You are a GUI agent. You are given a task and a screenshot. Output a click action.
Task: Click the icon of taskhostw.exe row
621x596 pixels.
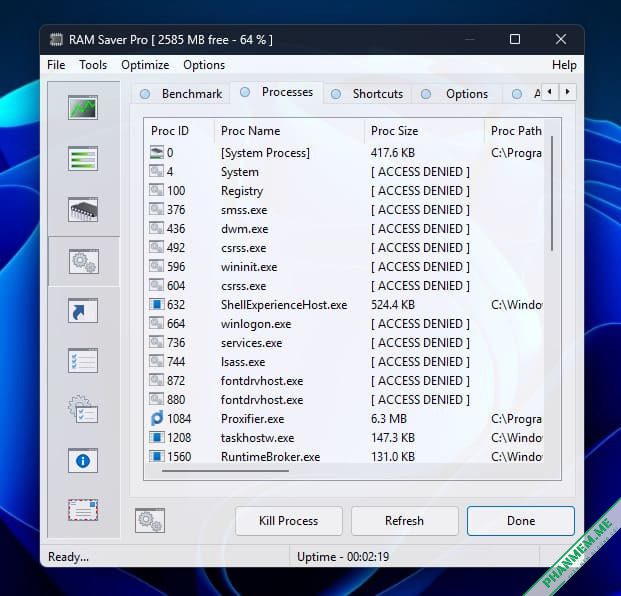[x=156, y=438]
